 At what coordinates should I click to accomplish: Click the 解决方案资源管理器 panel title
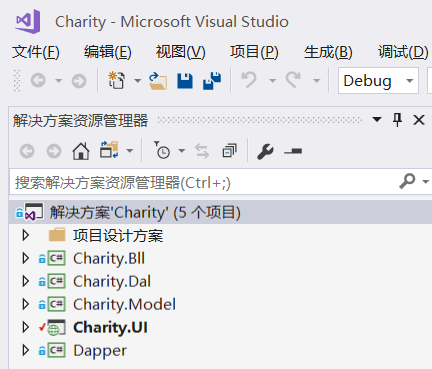coord(80,120)
